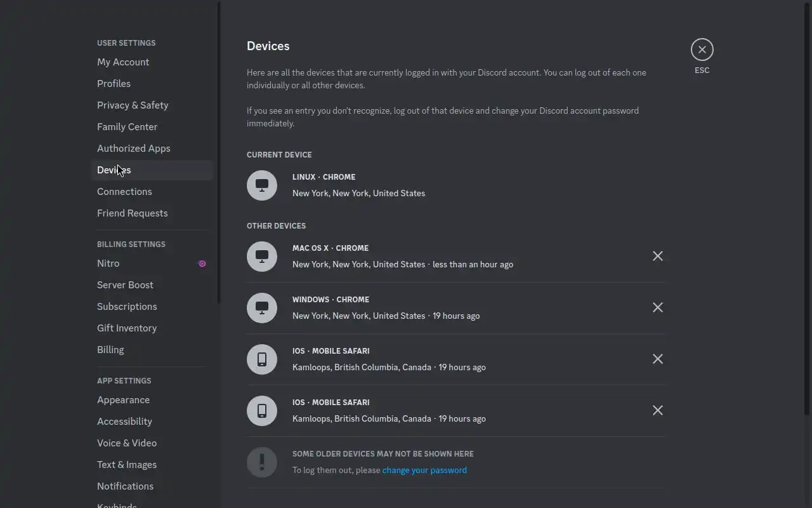Select Voice & Video settings
The image size is (812, 508).
(127, 443)
